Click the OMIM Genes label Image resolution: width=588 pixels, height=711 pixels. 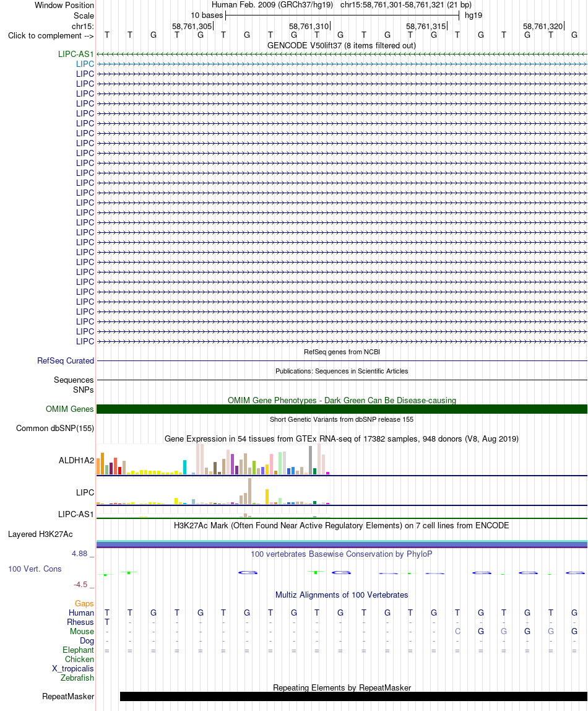[70, 409]
